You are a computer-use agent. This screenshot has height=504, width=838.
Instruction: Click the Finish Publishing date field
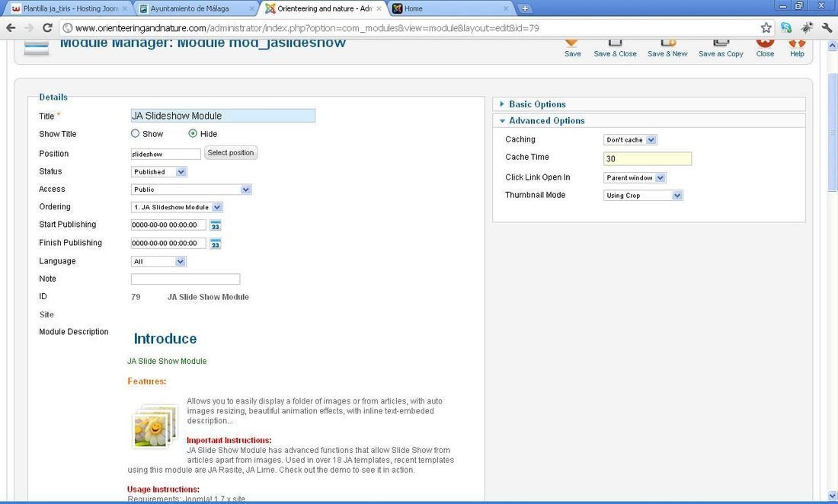pos(168,244)
